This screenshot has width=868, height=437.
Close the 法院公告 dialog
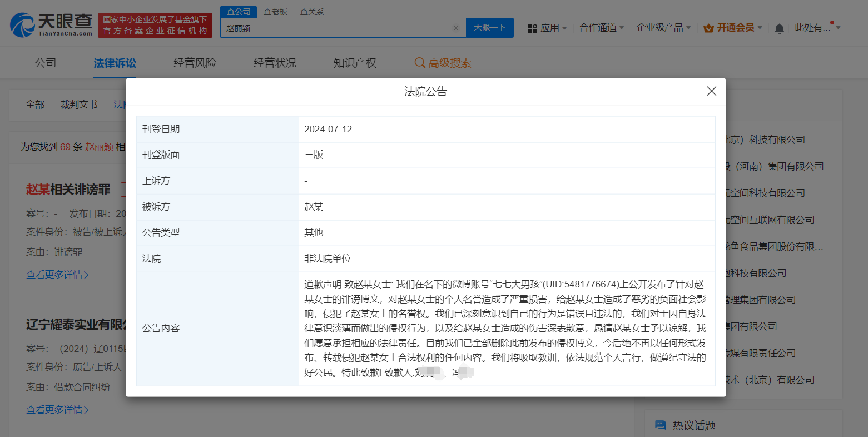(711, 91)
